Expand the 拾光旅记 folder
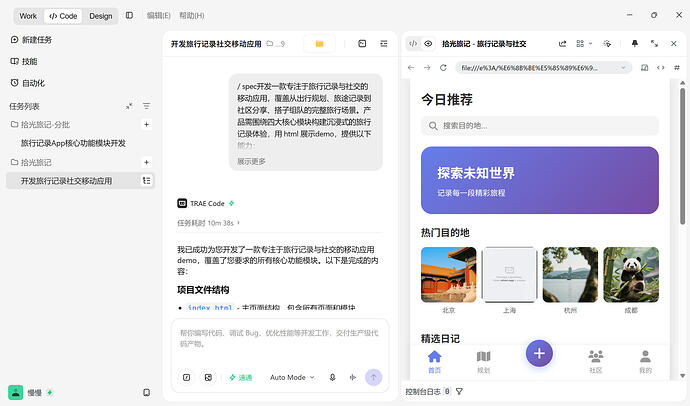The width and height of the screenshot is (690, 406). pyautogui.click(x=31, y=162)
